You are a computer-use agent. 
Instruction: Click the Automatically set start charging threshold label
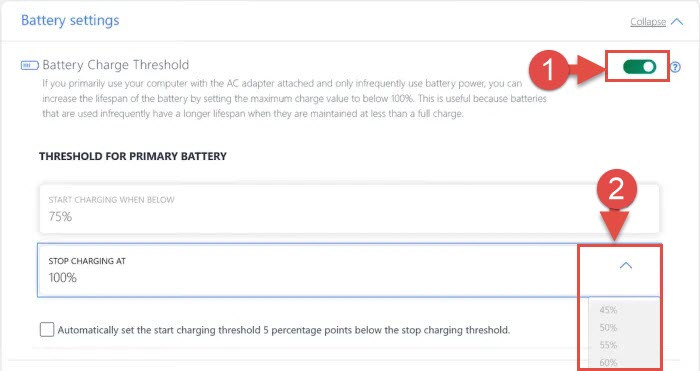pos(283,330)
